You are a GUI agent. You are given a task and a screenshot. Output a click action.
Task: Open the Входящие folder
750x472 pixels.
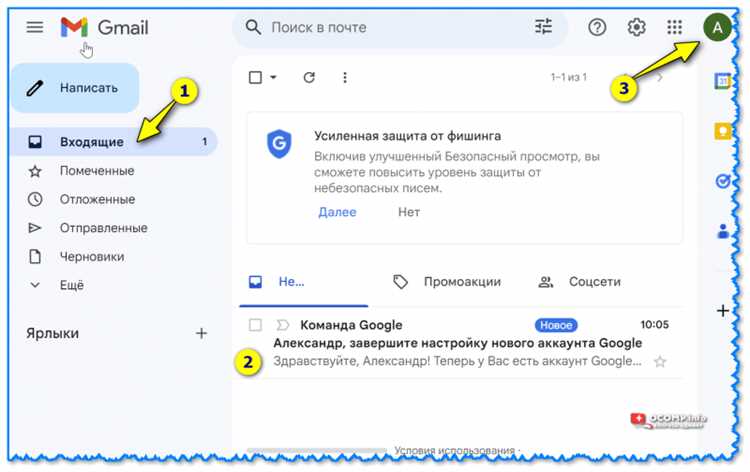pyautogui.click(x=114, y=142)
